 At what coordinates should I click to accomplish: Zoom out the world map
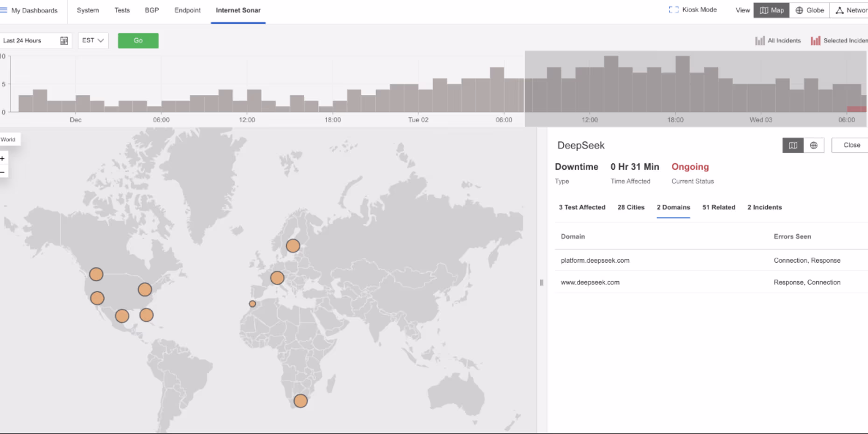point(3,172)
